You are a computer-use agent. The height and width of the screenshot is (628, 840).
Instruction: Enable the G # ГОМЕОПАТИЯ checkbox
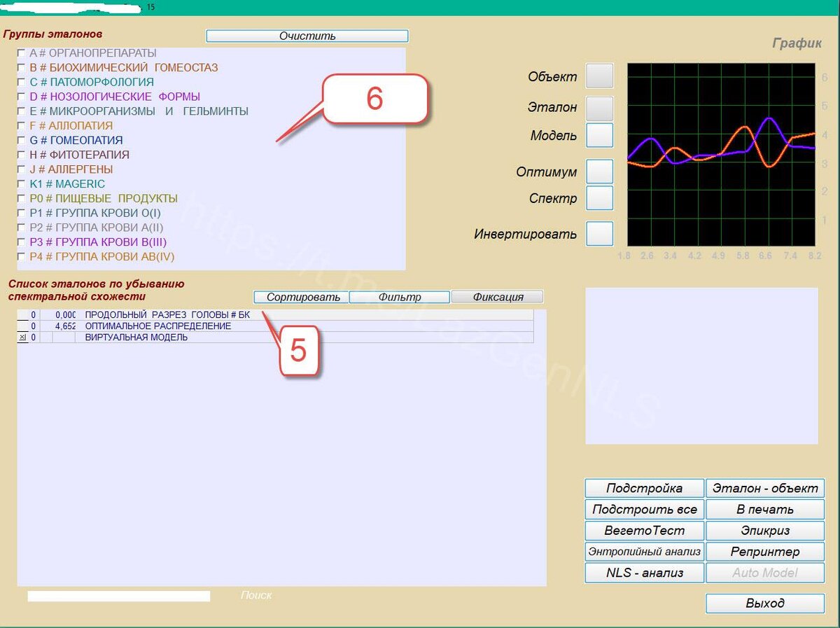22,140
